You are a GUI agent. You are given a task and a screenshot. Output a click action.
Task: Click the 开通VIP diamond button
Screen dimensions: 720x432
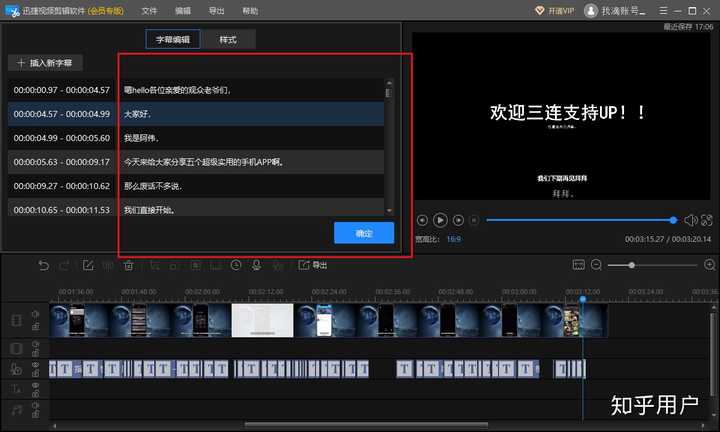[555, 11]
